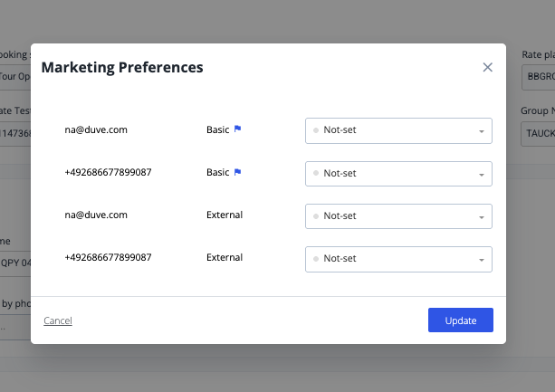This screenshot has height=392, width=555.
Task: Click the Group field showing TAUCK
Action: [x=538, y=134]
